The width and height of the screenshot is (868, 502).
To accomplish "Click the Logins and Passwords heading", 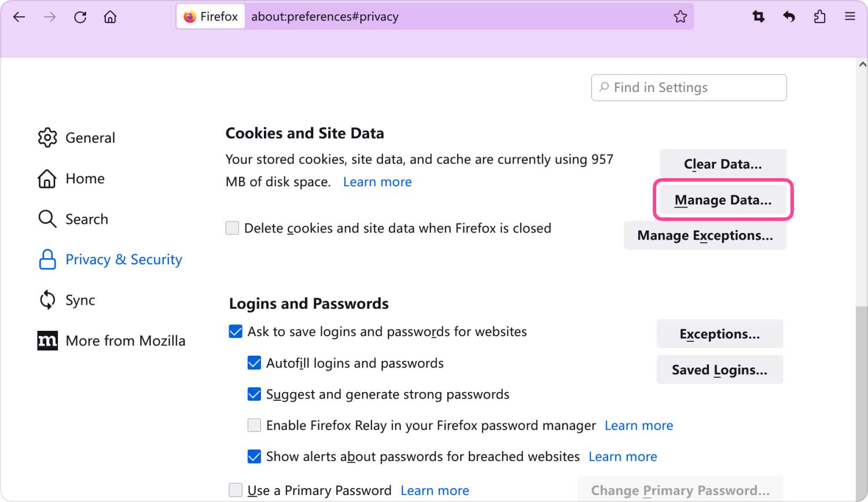I will tap(309, 304).
